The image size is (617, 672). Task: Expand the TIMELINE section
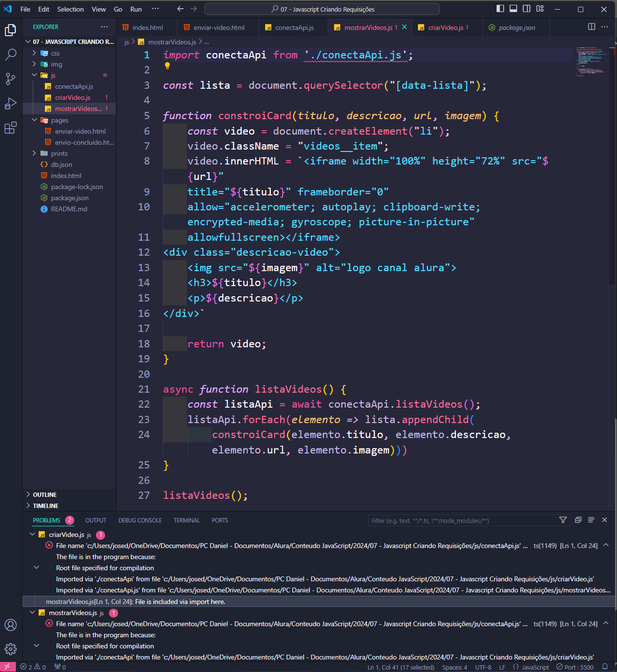tap(69, 506)
